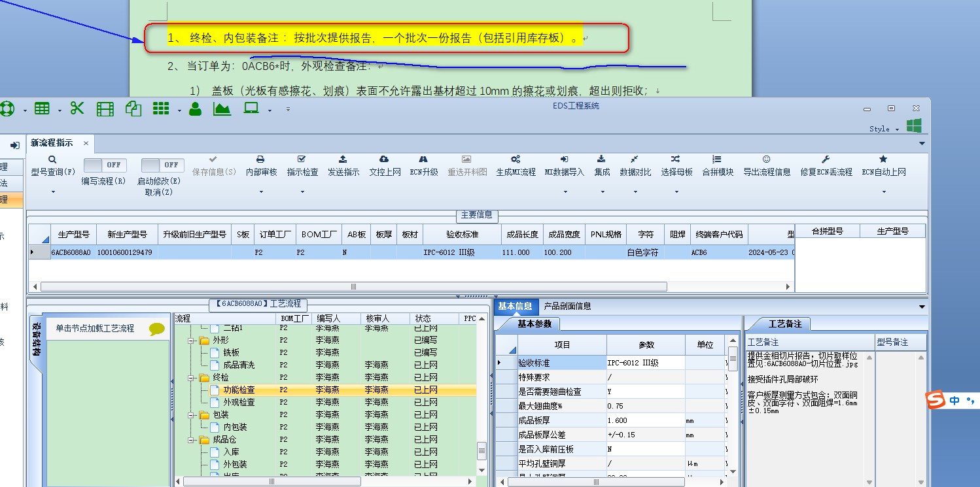Viewport: 980px width, 487px height.
Task: Click 合拼模块 list icon button
Action: point(718,166)
